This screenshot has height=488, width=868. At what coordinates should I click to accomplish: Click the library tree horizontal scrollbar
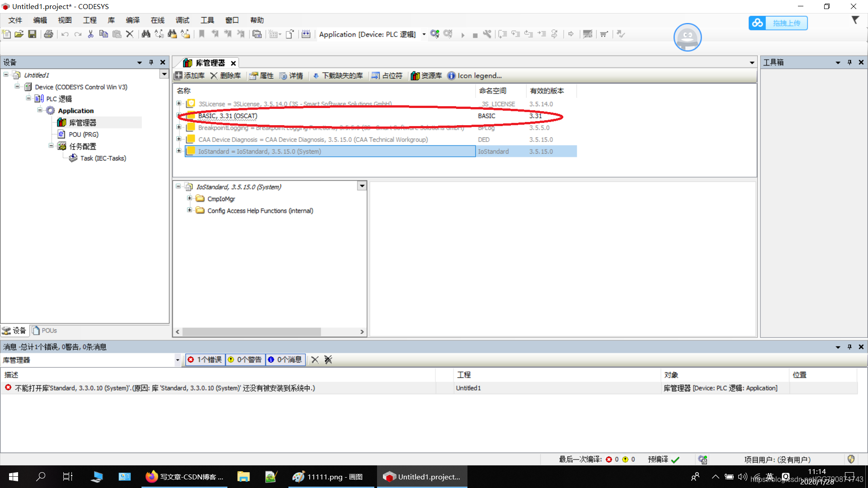252,332
